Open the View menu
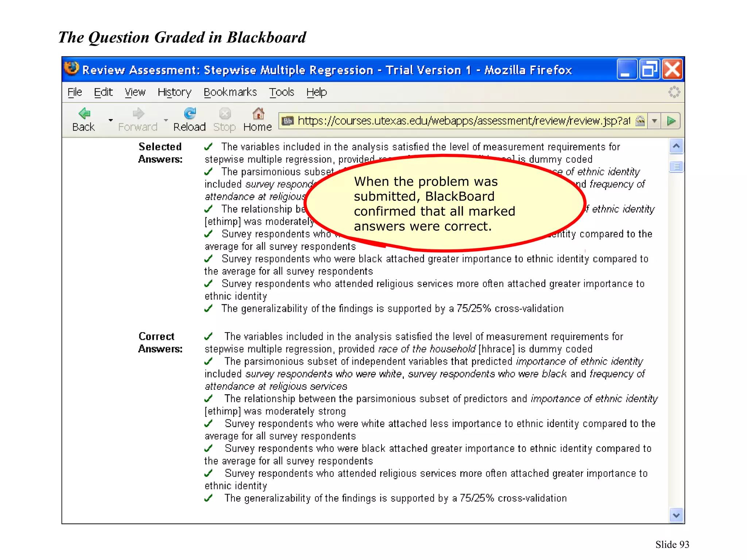Screen dimensions: 747x560 [x=135, y=92]
